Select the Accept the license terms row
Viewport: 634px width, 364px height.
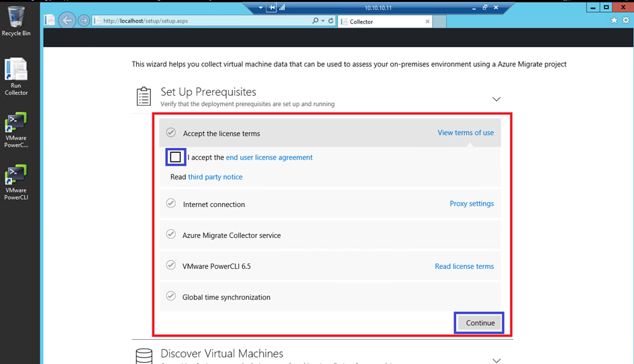point(330,133)
